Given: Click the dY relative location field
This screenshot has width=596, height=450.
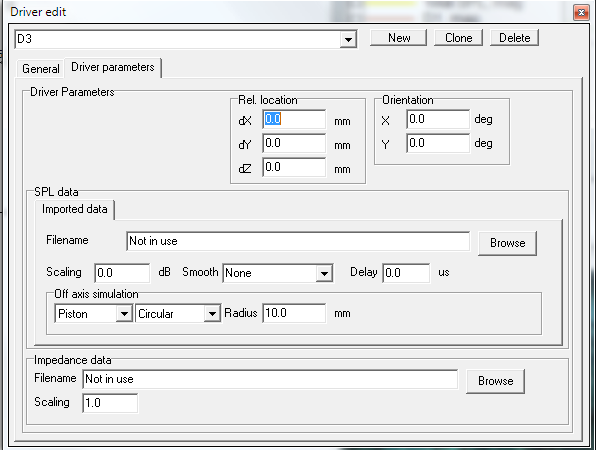Looking at the screenshot, I should [294, 143].
